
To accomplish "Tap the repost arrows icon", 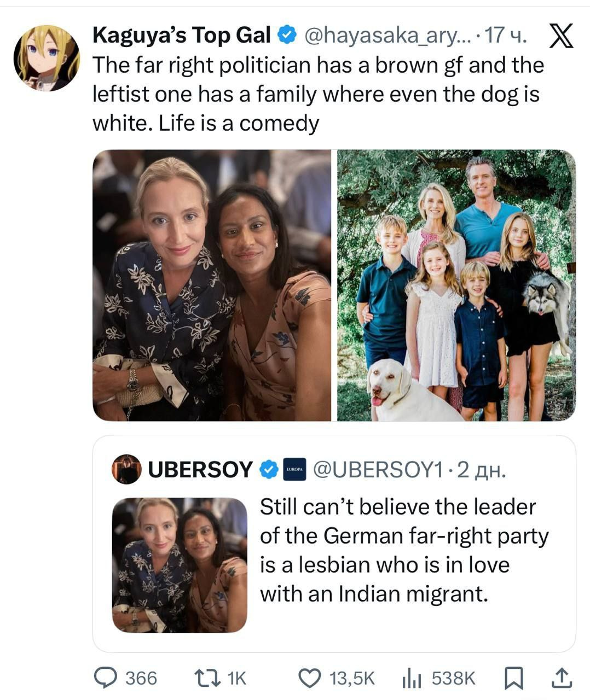I will [x=208, y=678].
